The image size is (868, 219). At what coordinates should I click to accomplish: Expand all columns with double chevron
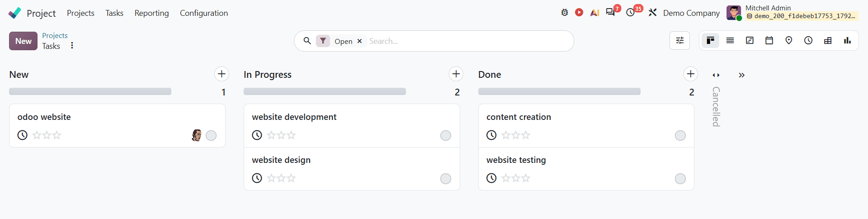point(741,75)
